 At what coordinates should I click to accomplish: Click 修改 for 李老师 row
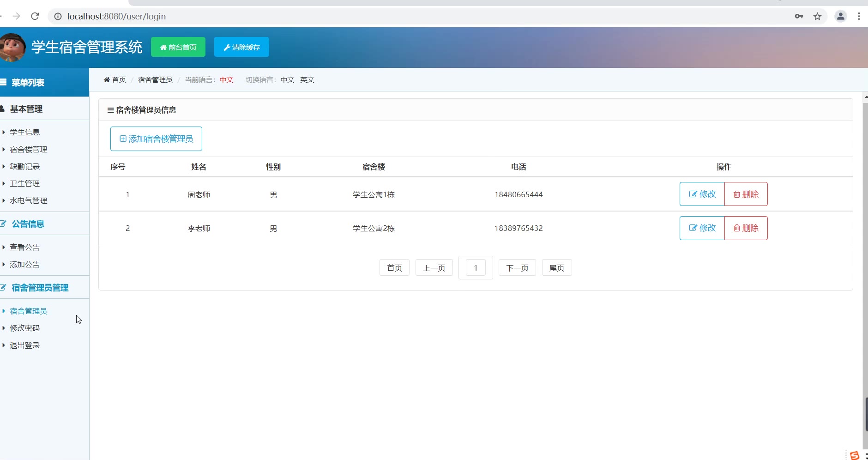point(702,228)
